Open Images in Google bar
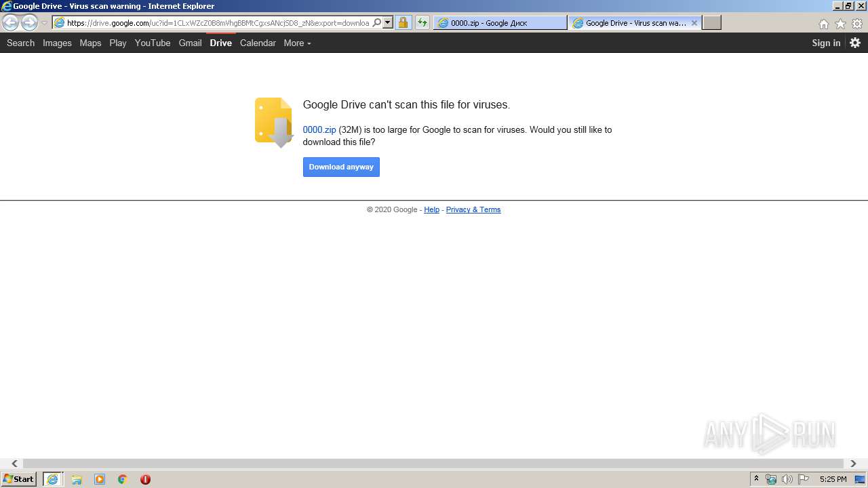 point(57,43)
